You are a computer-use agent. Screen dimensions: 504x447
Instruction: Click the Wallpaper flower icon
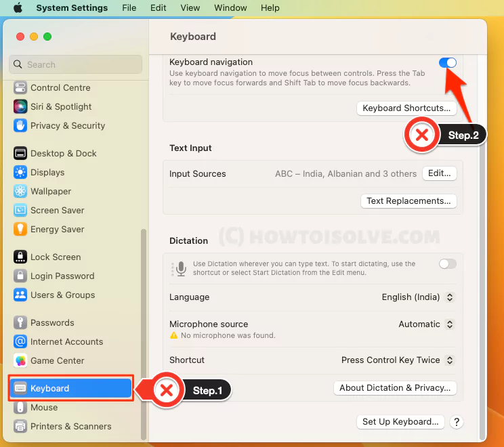20,191
